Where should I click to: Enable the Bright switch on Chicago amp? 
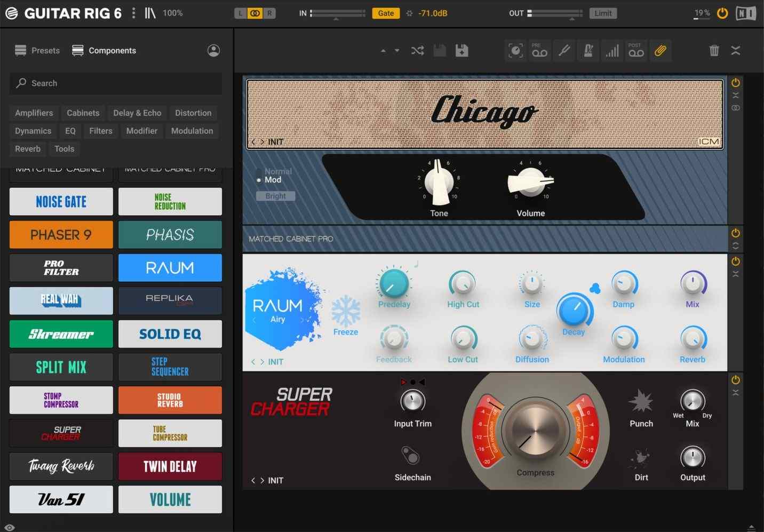coord(275,196)
